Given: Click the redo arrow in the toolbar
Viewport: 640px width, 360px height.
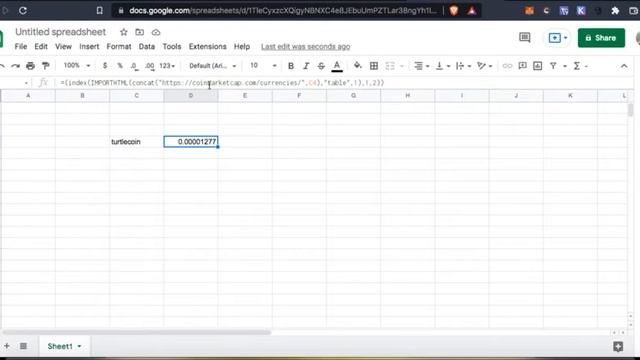Looking at the screenshot, I should click(x=16, y=66).
